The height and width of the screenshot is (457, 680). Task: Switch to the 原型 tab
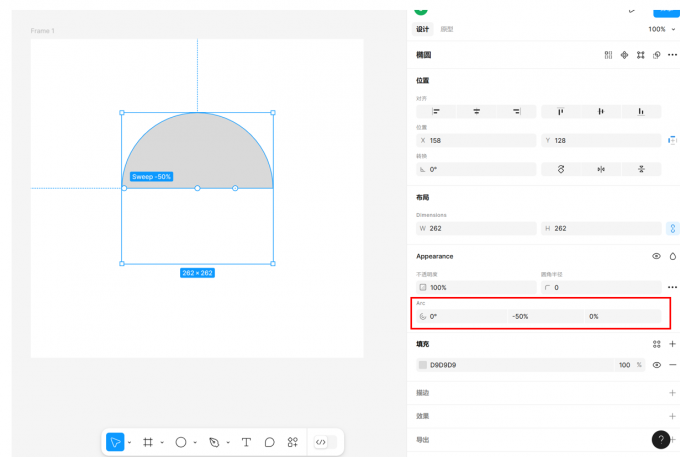pos(447,29)
